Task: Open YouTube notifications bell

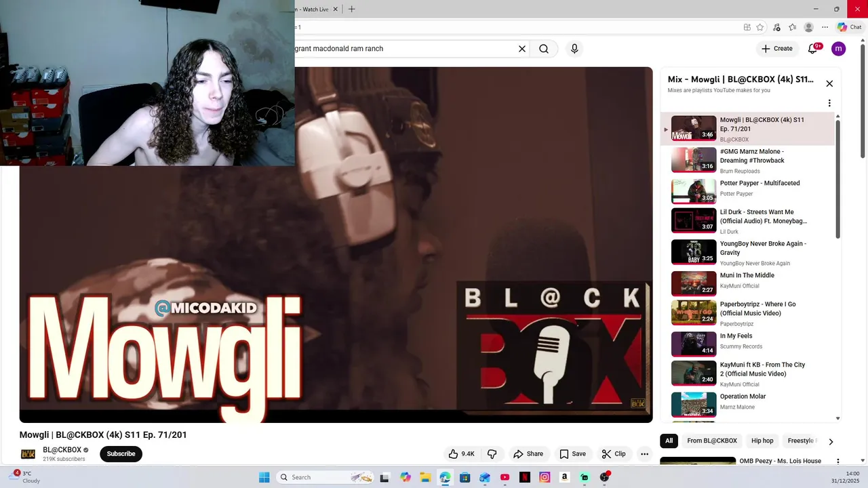Action: pyautogui.click(x=812, y=49)
